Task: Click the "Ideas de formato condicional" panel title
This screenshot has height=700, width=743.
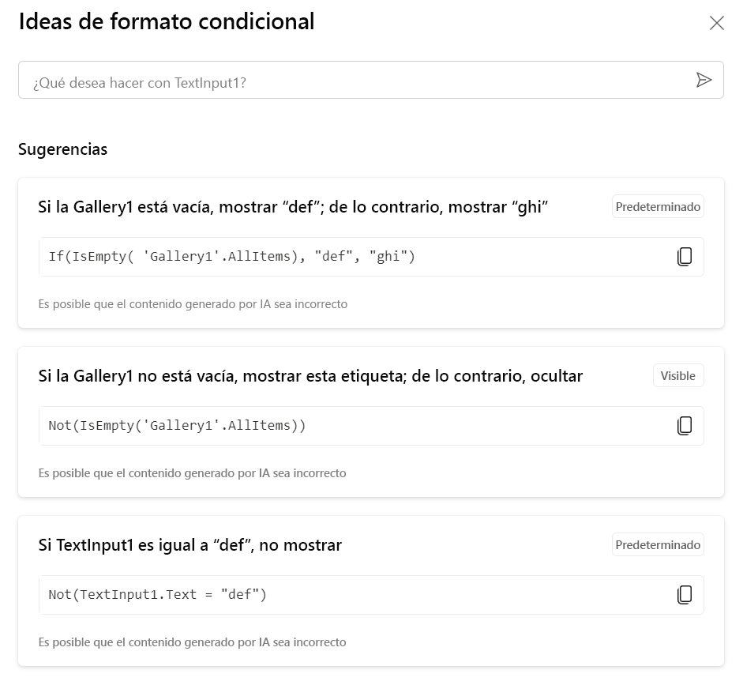Action: (x=167, y=22)
